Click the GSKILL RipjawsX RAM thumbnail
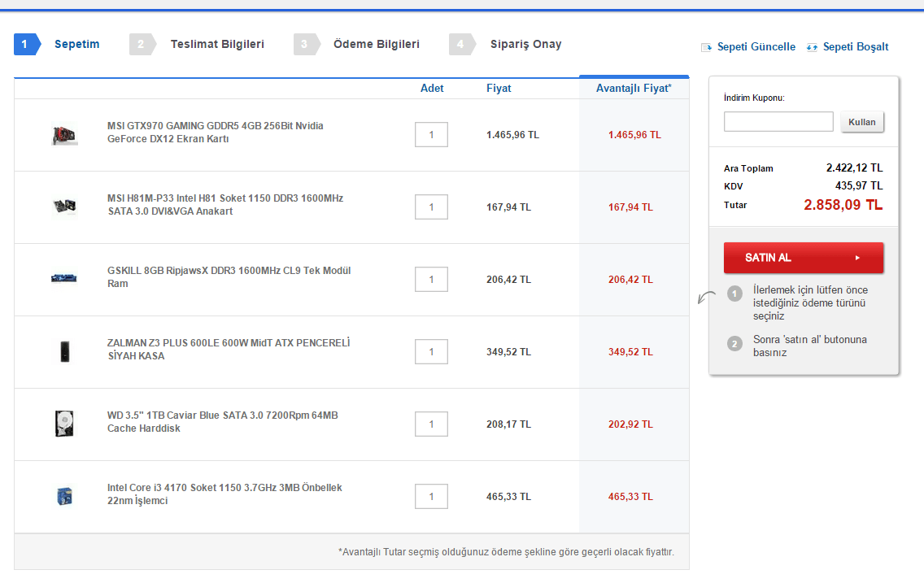The width and height of the screenshot is (924, 583). click(64, 278)
